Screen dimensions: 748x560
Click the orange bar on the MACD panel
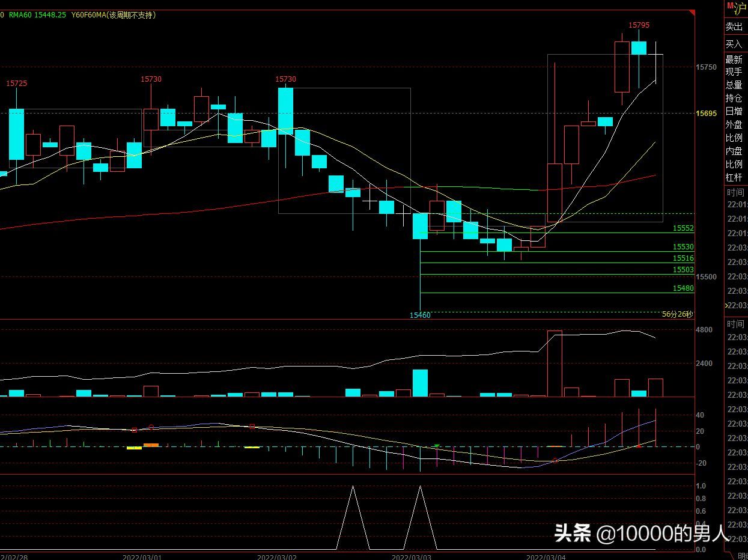click(151, 445)
